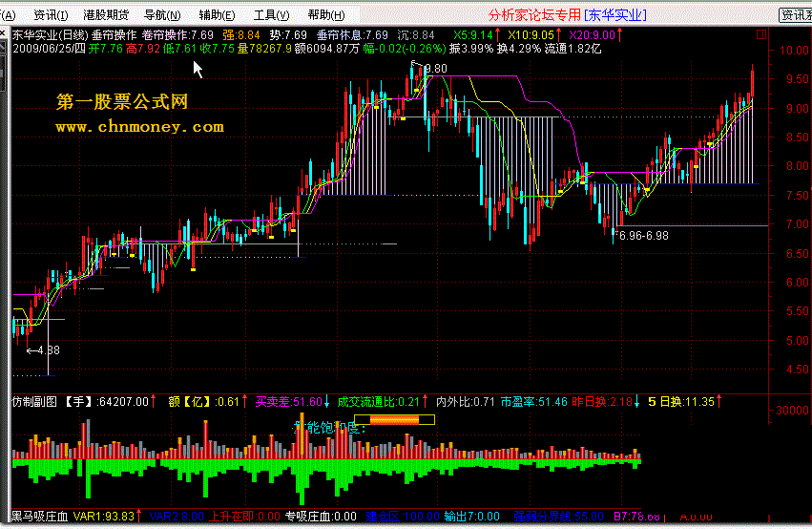Image resolution: width=812 pixels, height=529 pixels.
Task: Click the open price 开7.76
Action: click(106, 49)
